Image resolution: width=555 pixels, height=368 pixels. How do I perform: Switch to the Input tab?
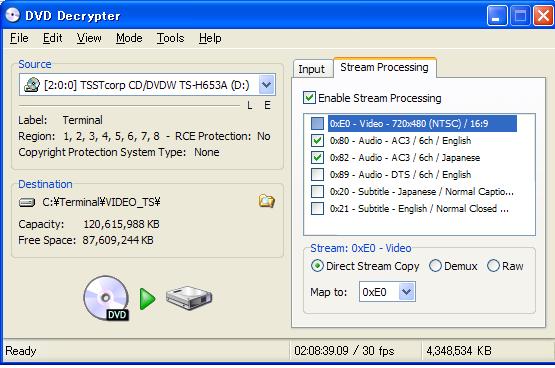(x=312, y=69)
